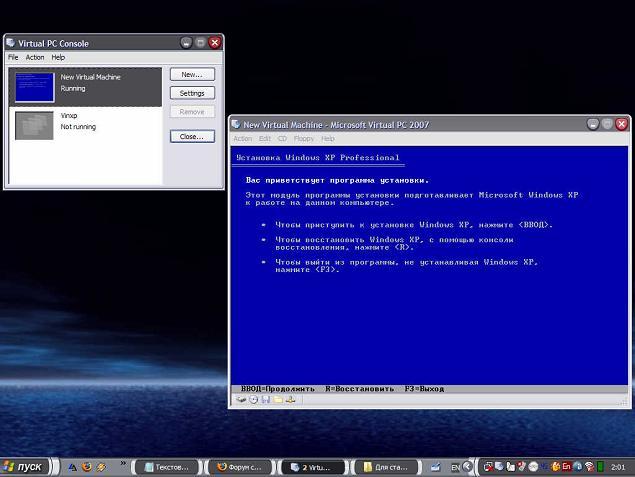Click the hard disk activity icon in VM status bar

(241, 400)
